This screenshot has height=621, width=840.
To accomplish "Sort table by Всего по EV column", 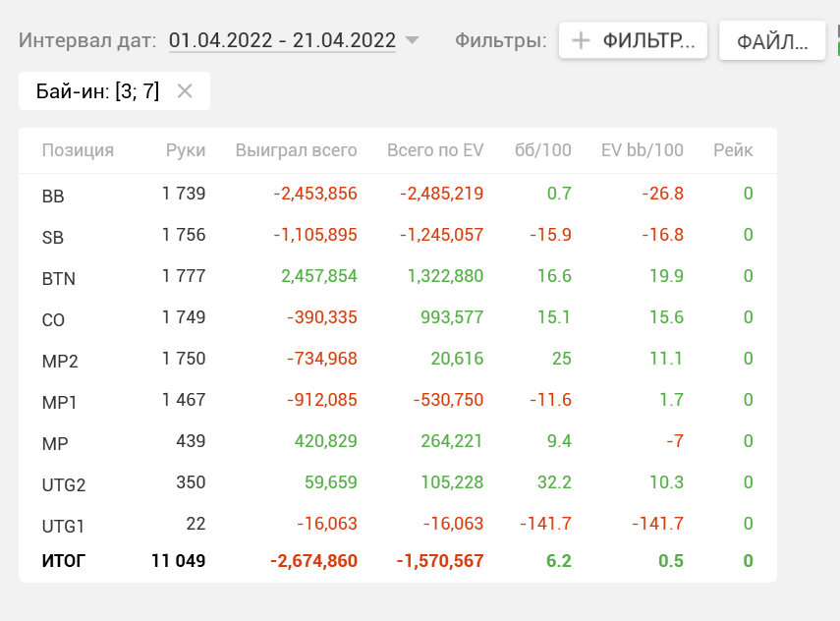I will coord(435,150).
